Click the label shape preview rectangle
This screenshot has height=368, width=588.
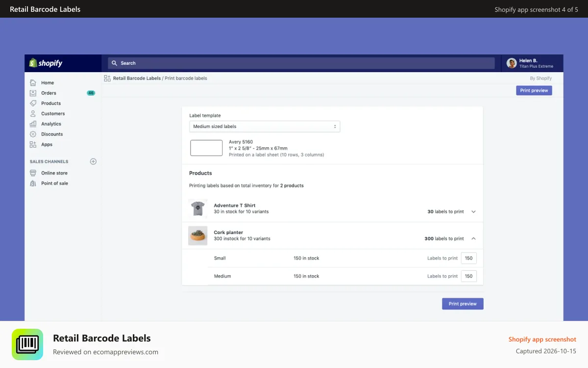pos(206,148)
